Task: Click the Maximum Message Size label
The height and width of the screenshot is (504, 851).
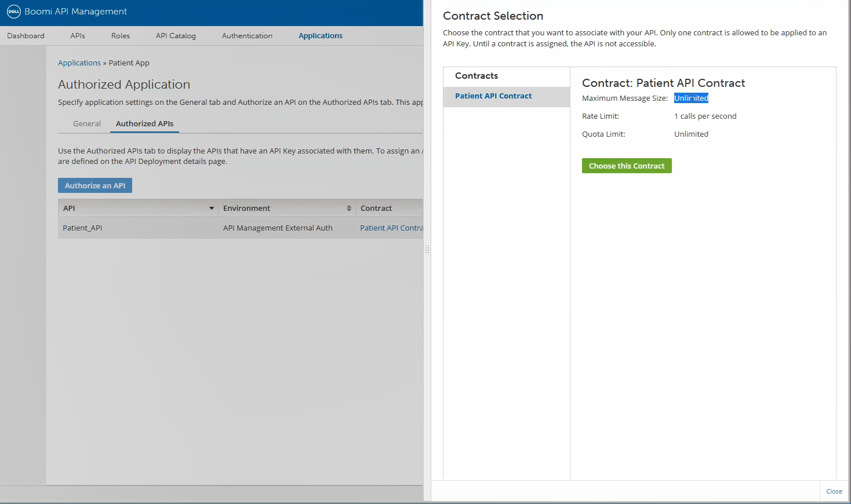Action: click(x=625, y=98)
